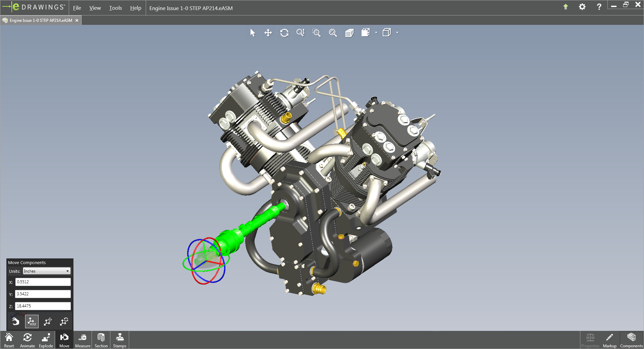Screen dimensions: 644x349
Task: Open the Measure tool
Action: tap(83, 340)
